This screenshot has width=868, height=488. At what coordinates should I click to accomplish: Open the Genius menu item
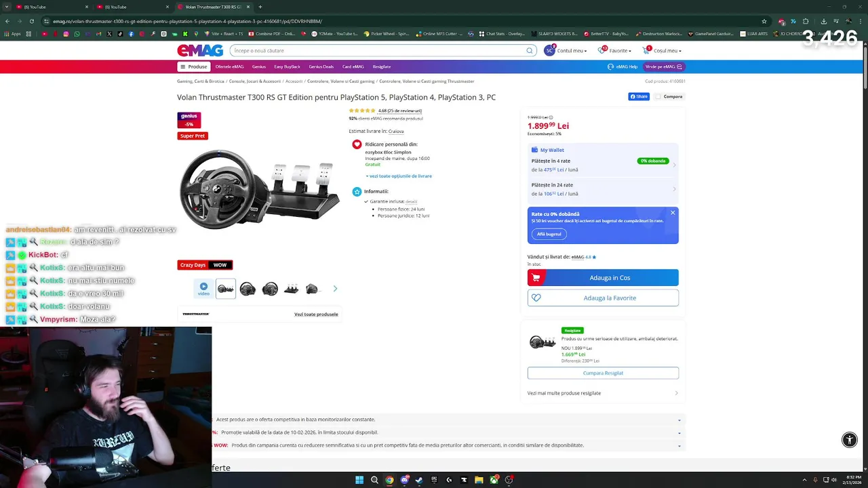pos(259,66)
